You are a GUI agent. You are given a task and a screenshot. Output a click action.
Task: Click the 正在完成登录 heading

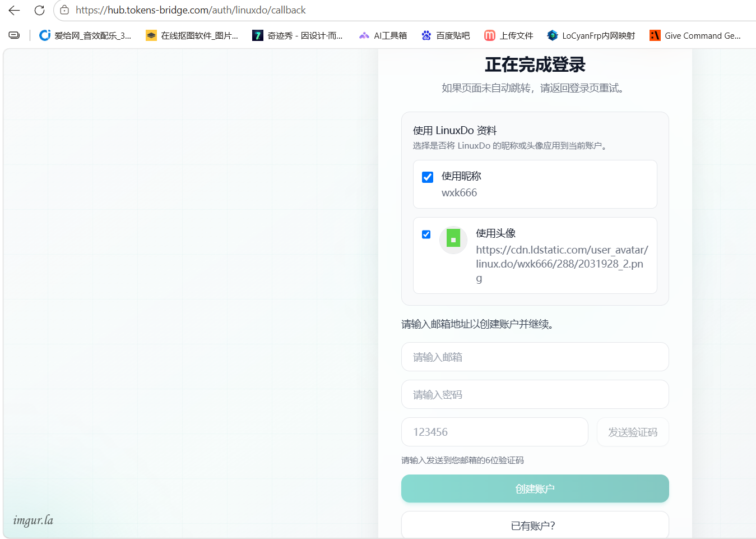[535, 65]
